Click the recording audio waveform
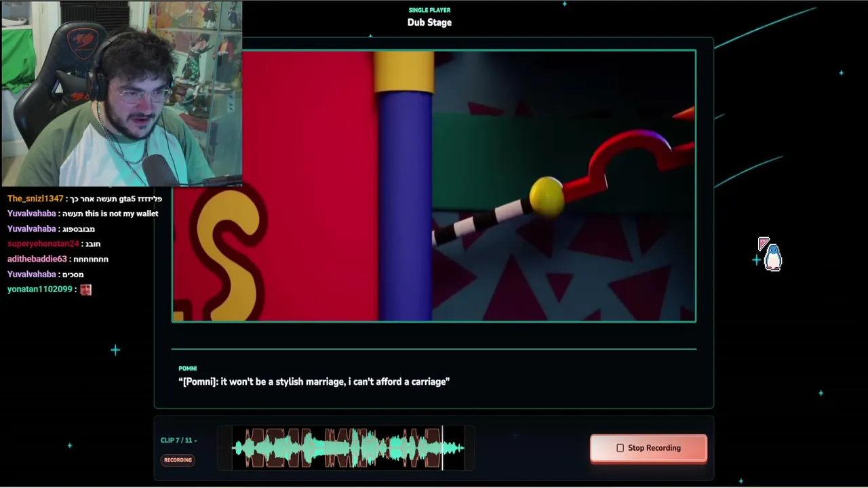The image size is (868, 488). pos(349,448)
